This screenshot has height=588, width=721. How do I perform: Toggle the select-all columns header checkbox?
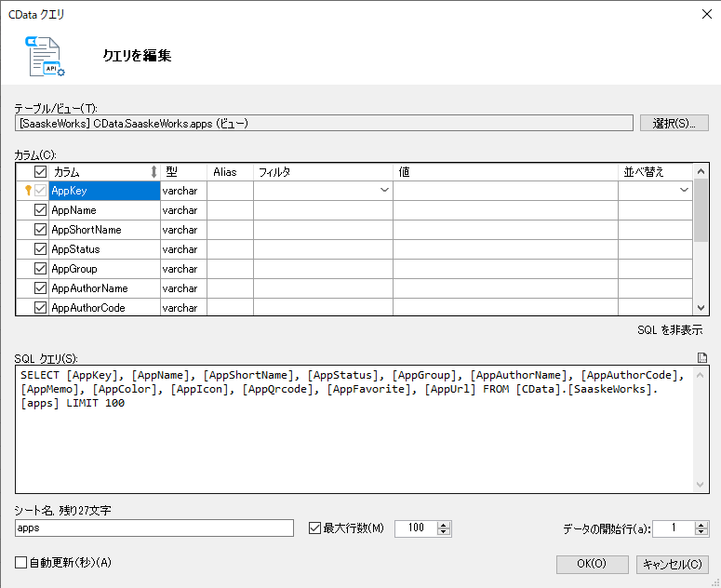click(x=40, y=172)
